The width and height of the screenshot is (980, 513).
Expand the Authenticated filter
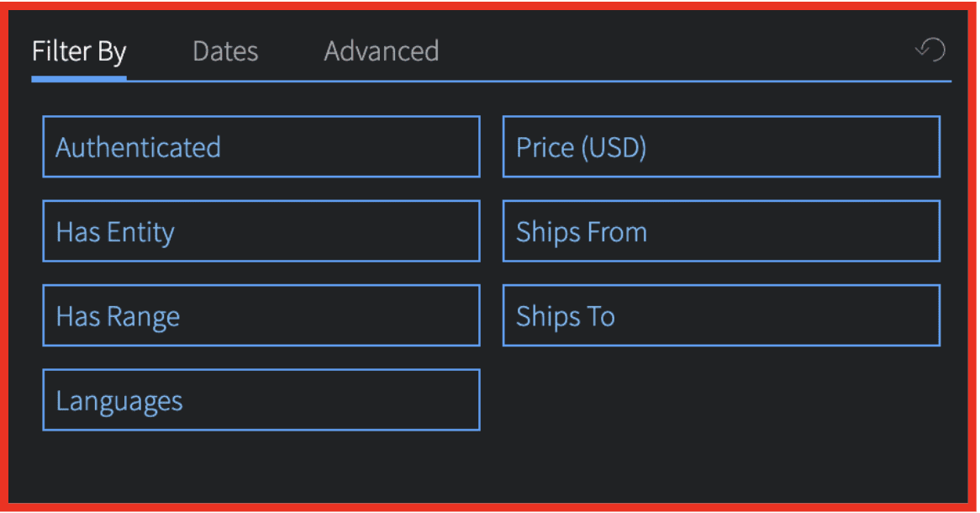(261, 147)
